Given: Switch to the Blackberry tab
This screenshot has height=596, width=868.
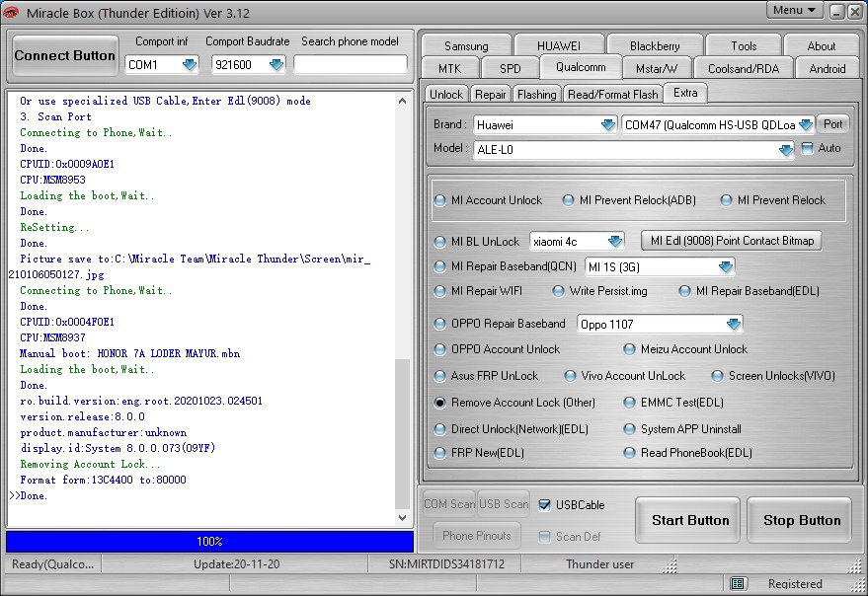Looking at the screenshot, I should pos(655,46).
